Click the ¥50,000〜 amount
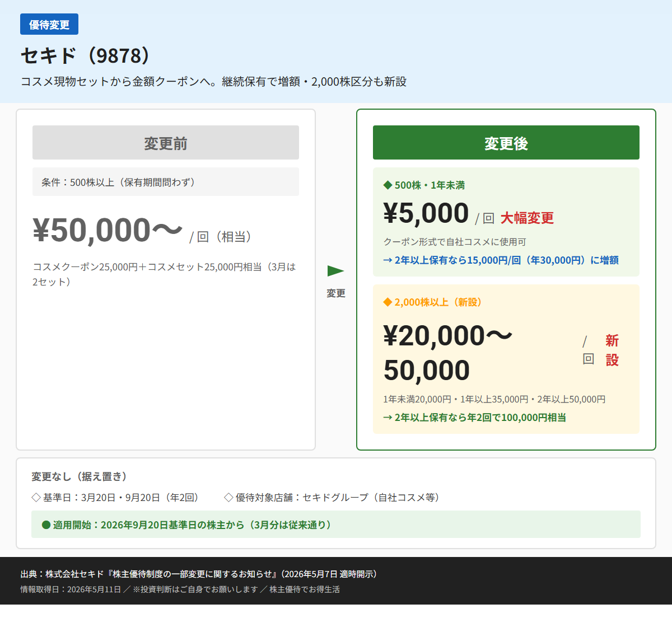This screenshot has height=618, width=672. [108, 230]
